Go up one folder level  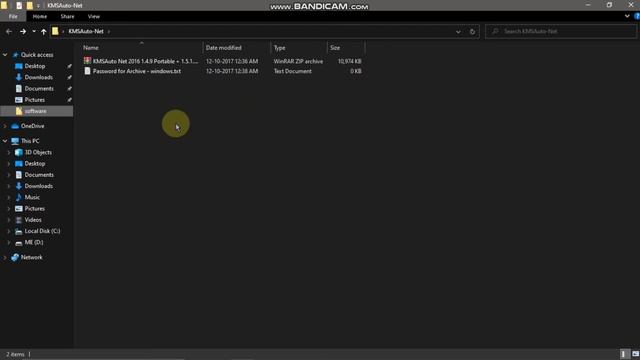44,31
